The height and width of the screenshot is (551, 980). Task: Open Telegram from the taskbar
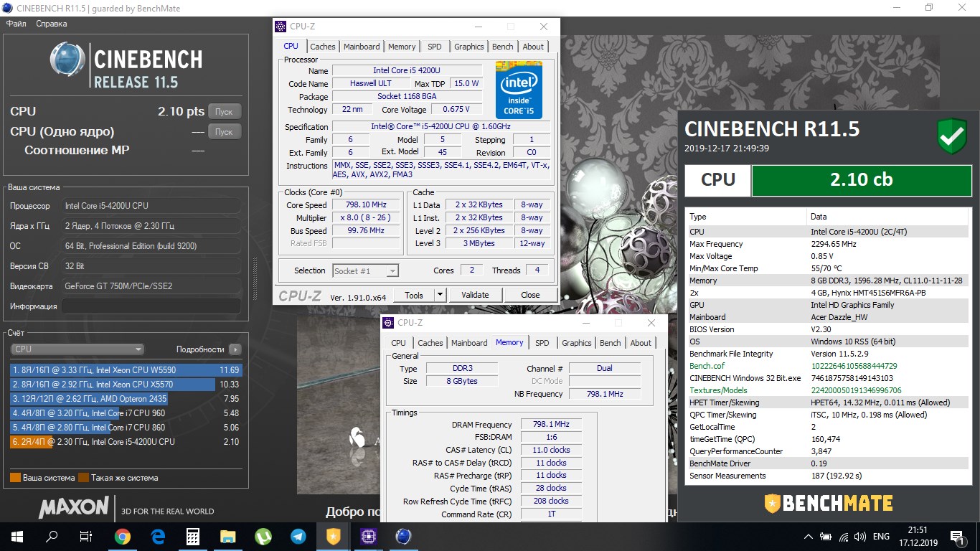tap(298, 536)
